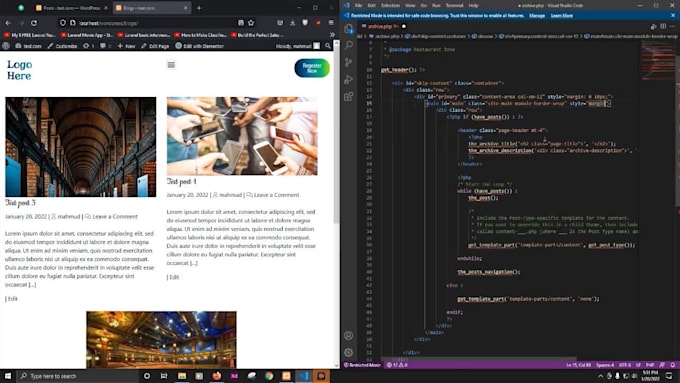The image size is (680, 383).
Task: Open site hamburger menu icon
Action: pyautogui.click(x=171, y=65)
